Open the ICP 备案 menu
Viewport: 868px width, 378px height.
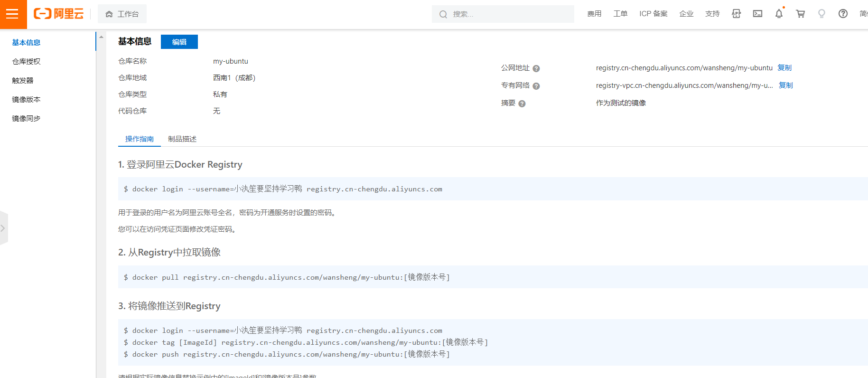pos(653,14)
